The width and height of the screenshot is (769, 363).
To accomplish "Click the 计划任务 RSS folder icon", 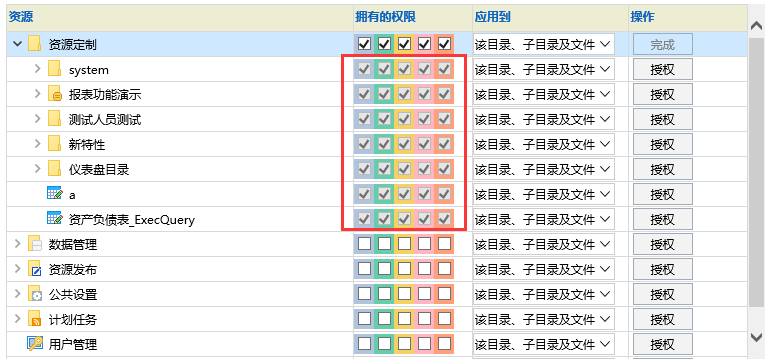I will [x=34, y=319].
